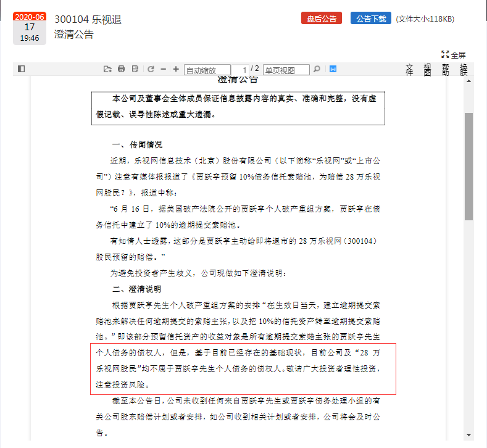Click the vertical scrollbar thumb

coord(468,167)
